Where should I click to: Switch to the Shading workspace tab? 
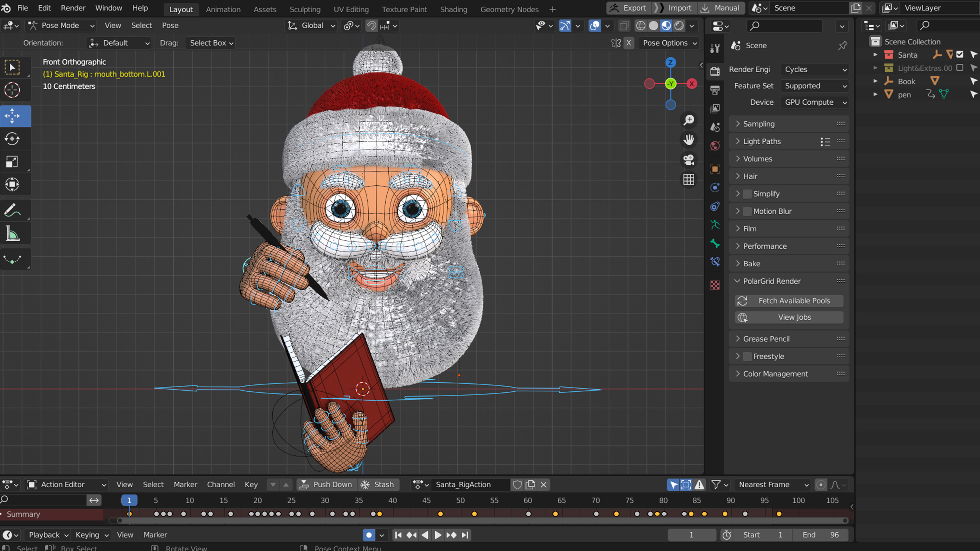tap(453, 9)
